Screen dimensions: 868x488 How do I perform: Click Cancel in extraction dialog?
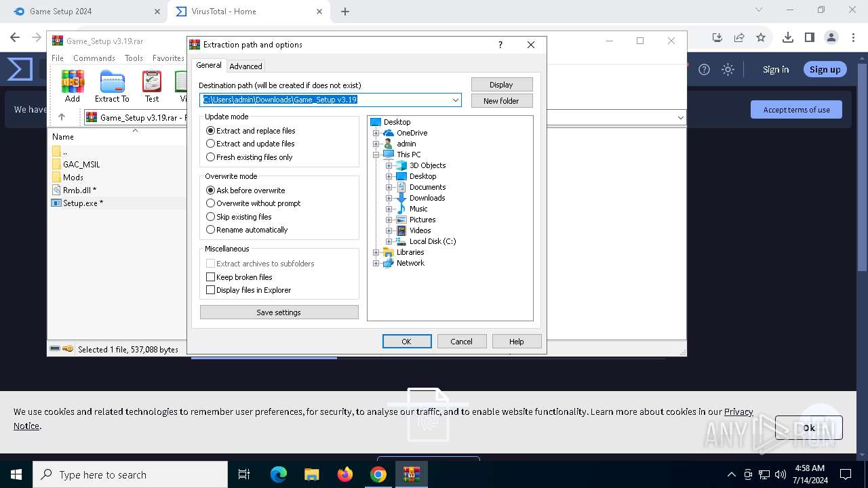[462, 342]
